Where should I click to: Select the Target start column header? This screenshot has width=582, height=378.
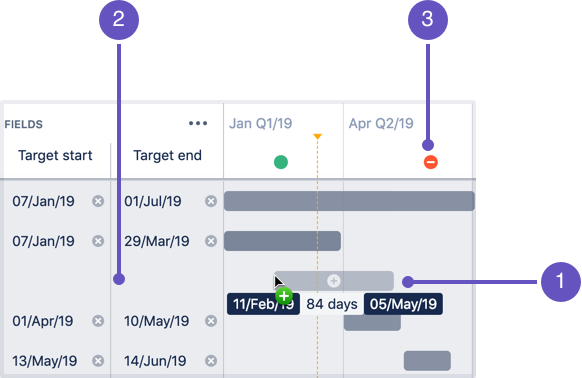pyautogui.click(x=55, y=156)
